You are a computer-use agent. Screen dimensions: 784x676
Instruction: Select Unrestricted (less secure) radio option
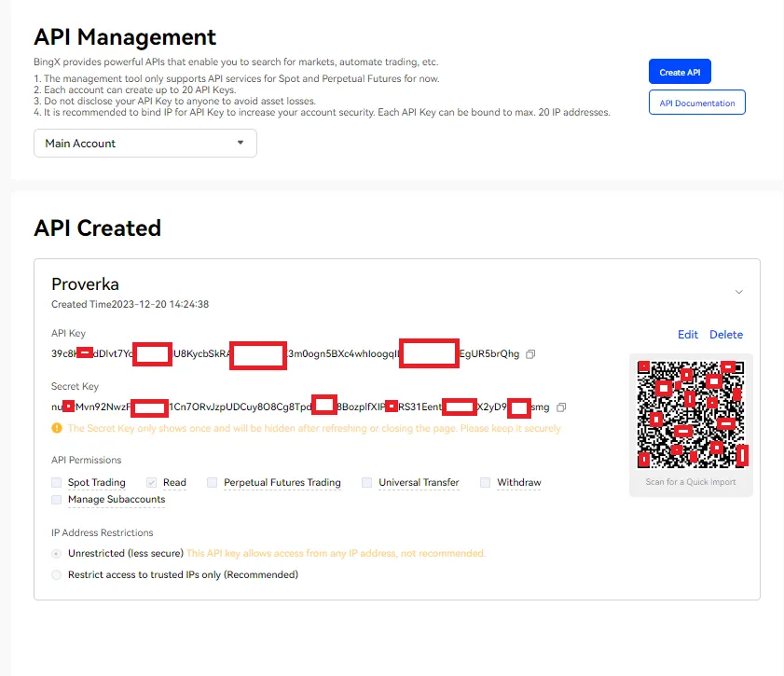58,554
